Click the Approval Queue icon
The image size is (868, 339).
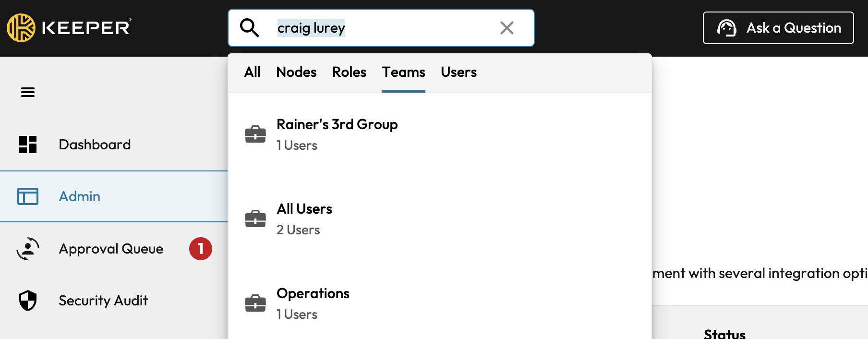(x=28, y=249)
